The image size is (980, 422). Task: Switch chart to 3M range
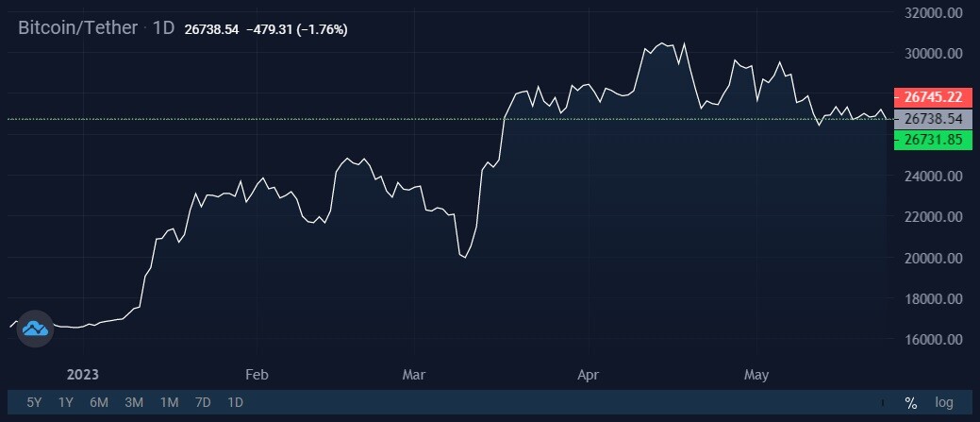tap(134, 402)
